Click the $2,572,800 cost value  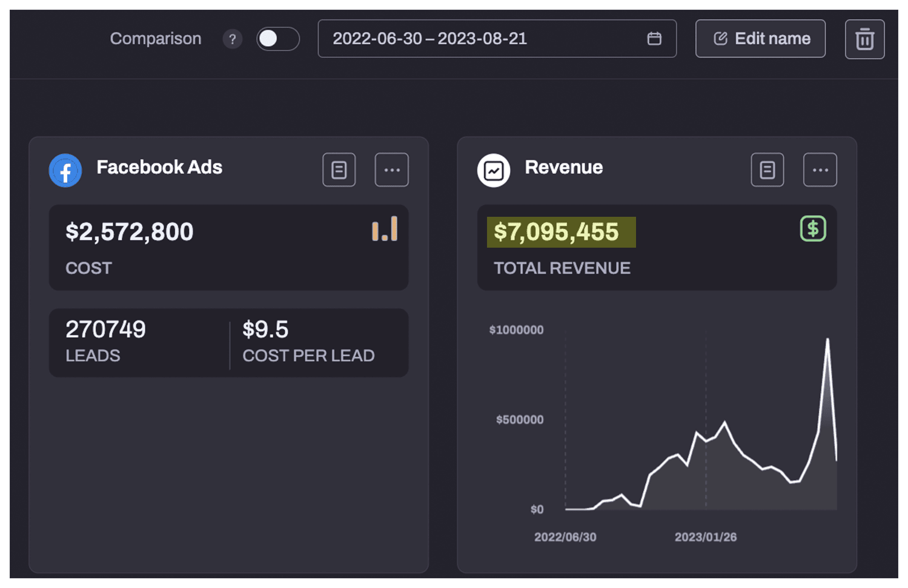point(130,232)
